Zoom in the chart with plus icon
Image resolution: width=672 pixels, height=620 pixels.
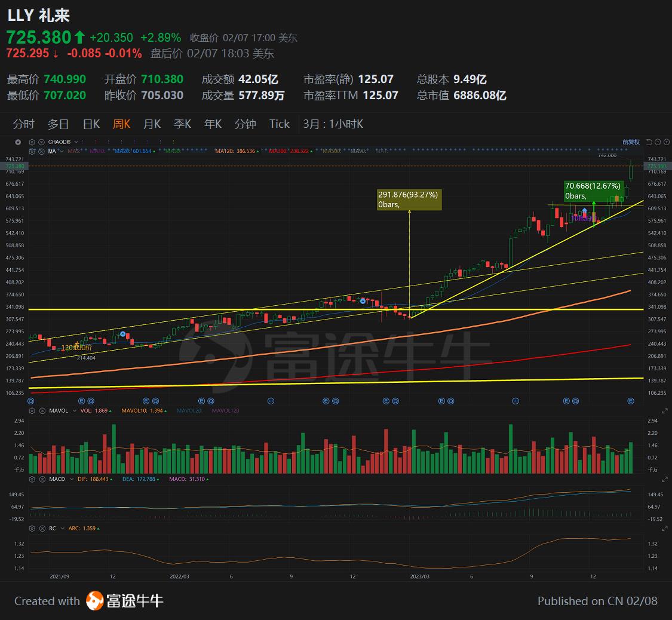(667, 142)
